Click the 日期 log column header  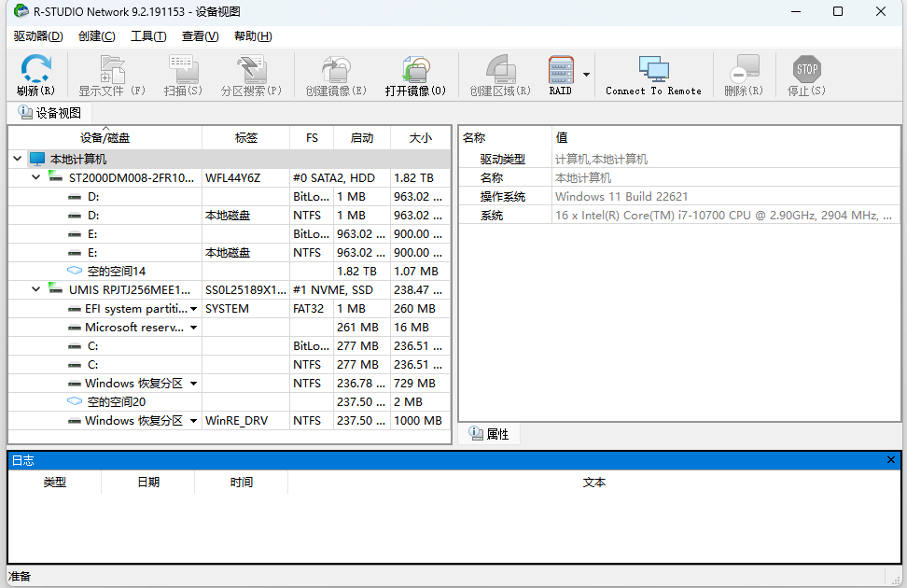tap(148, 483)
